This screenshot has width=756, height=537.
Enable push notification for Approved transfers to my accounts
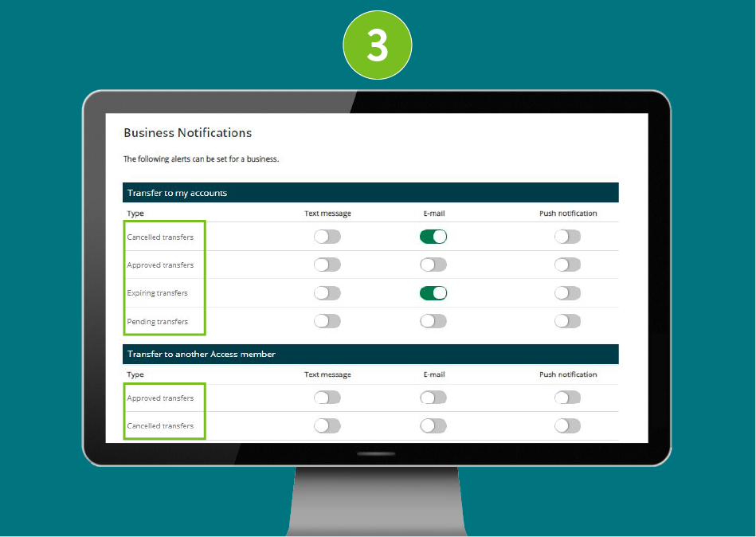pyautogui.click(x=567, y=265)
